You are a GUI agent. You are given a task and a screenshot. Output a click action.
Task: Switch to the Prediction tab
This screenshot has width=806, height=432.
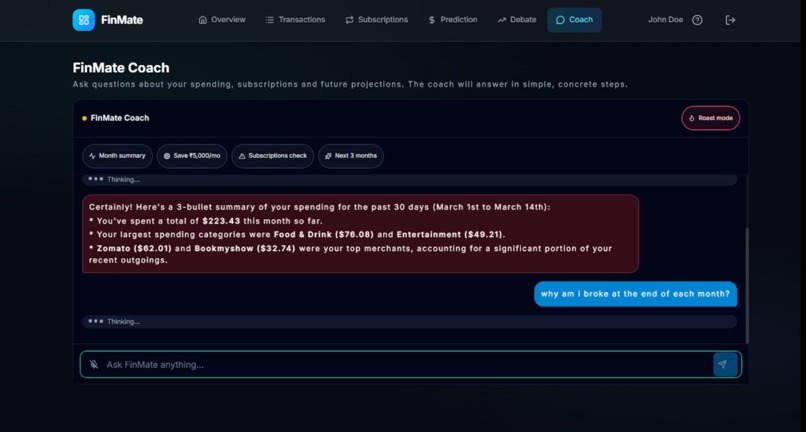coord(453,20)
